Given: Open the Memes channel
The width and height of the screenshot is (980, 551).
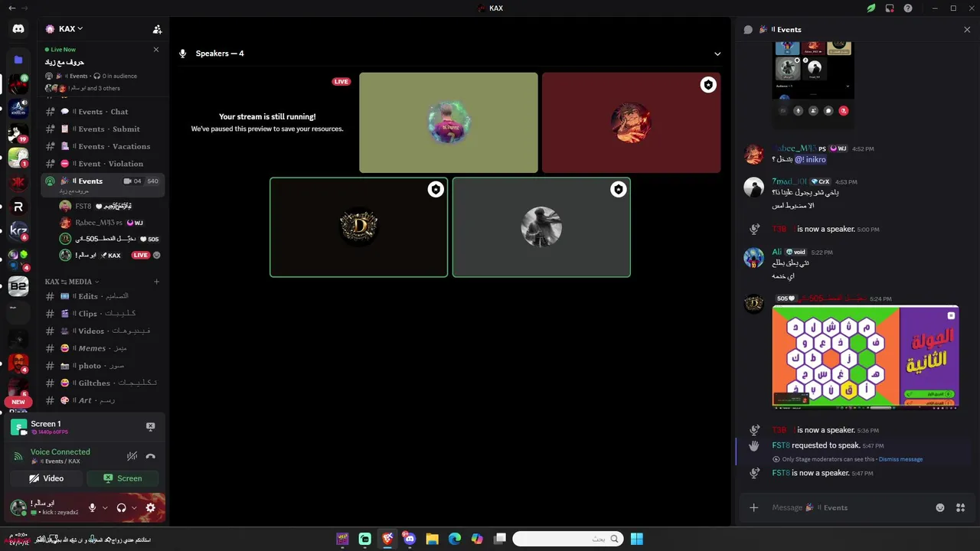Looking at the screenshot, I should 102,348.
